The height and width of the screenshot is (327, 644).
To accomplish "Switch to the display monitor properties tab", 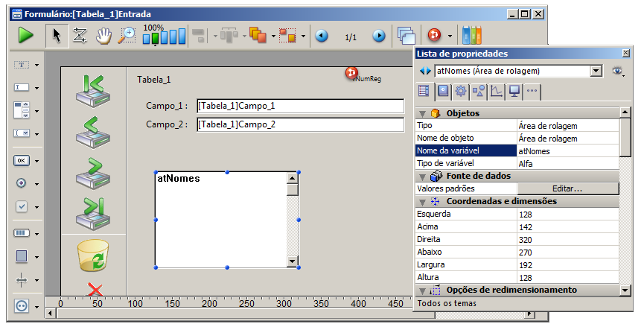I will pyautogui.click(x=514, y=92).
